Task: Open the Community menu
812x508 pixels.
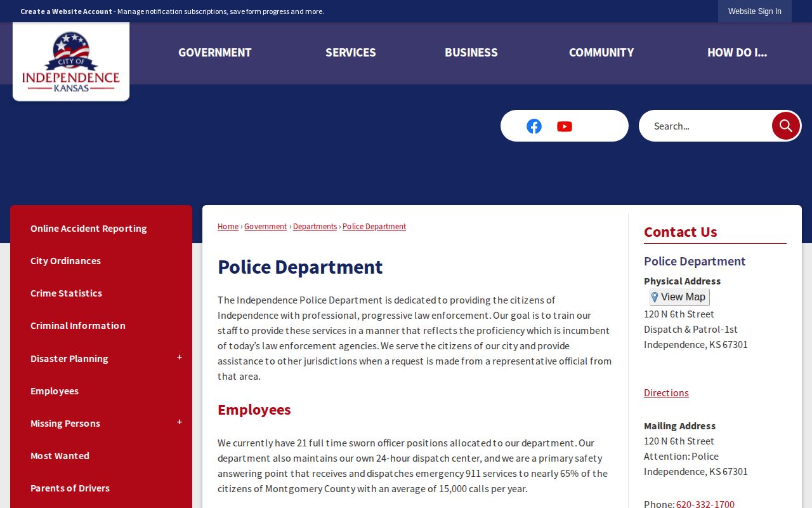Action: (x=601, y=53)
